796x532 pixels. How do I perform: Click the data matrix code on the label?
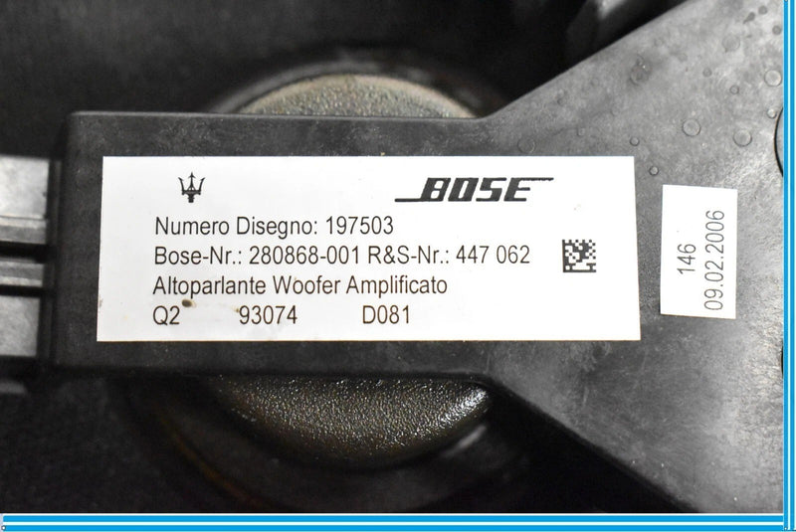point(579,256)
